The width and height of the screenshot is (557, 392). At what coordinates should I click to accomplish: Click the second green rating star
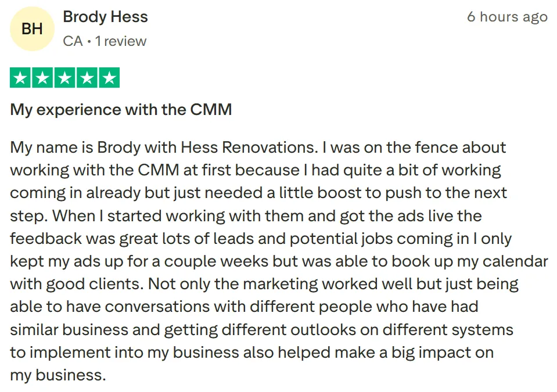[42, 77]
